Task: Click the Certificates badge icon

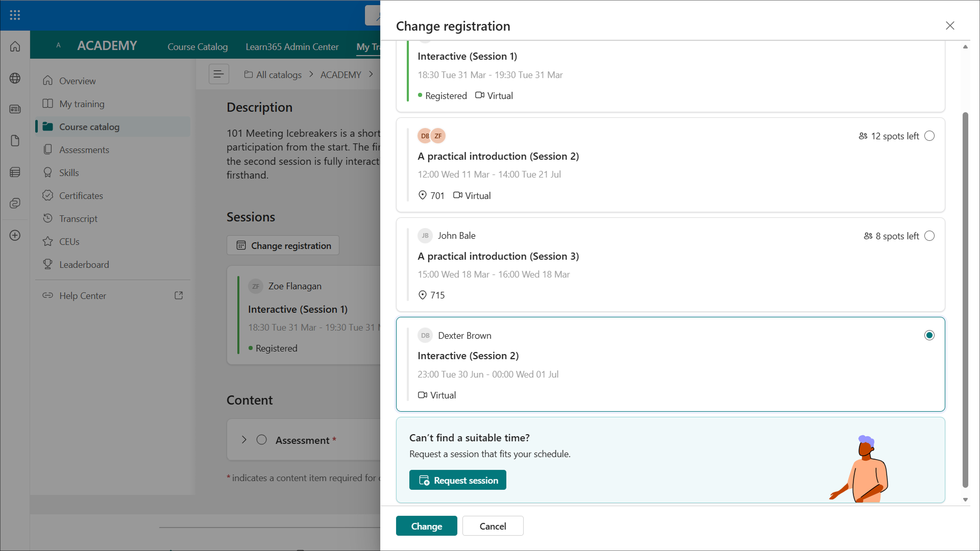Action: coord(47,195)
